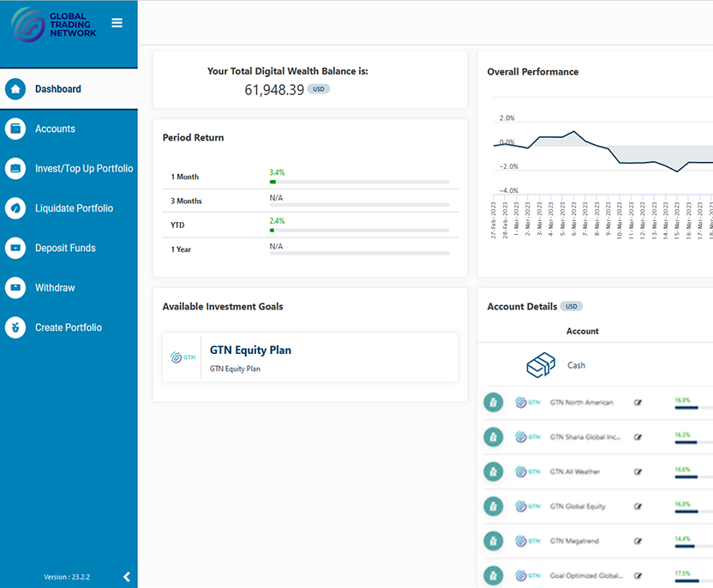Open the GTN Sharia Global Inc account
The width and height of the screenshot is (713, 588).
pyautogui.click(x=585, y=437)
